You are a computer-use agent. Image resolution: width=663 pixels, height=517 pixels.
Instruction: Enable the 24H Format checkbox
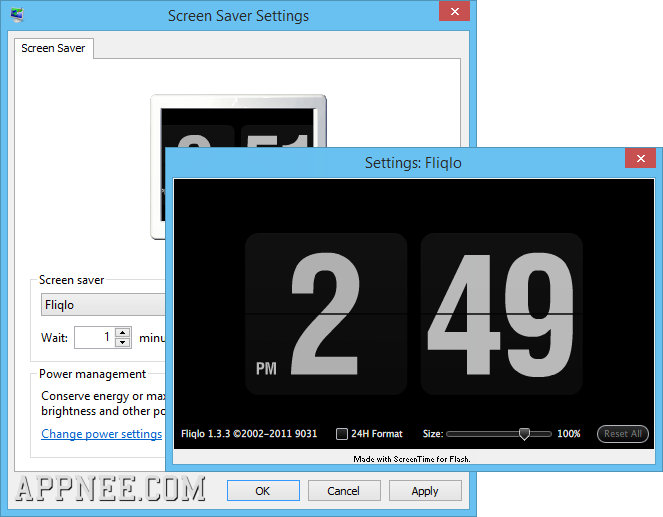(342, 434)
